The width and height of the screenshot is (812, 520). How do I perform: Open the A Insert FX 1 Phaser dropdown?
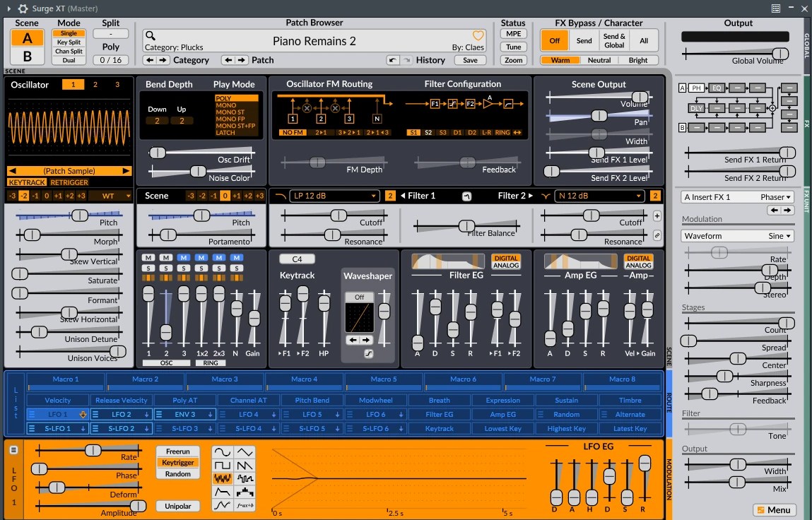[x=737, y=197]
